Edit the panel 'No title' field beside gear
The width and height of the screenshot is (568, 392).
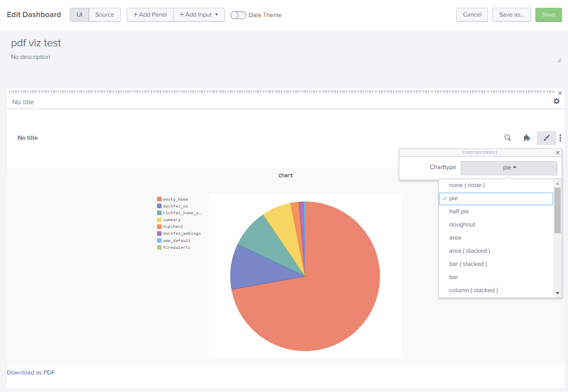point(23,102)
